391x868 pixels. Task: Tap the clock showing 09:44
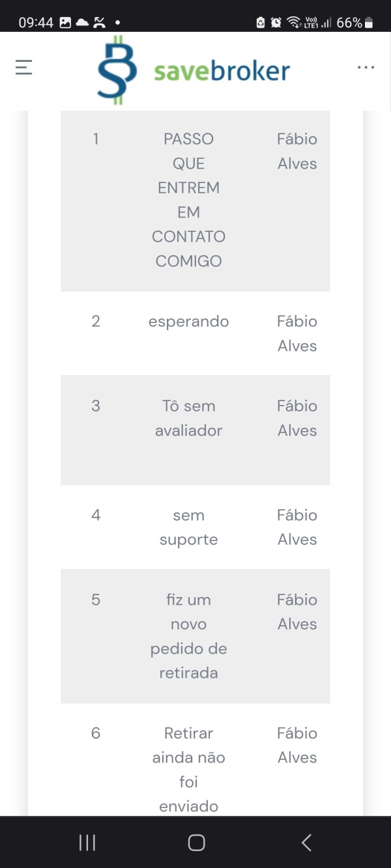coord(36,23)
